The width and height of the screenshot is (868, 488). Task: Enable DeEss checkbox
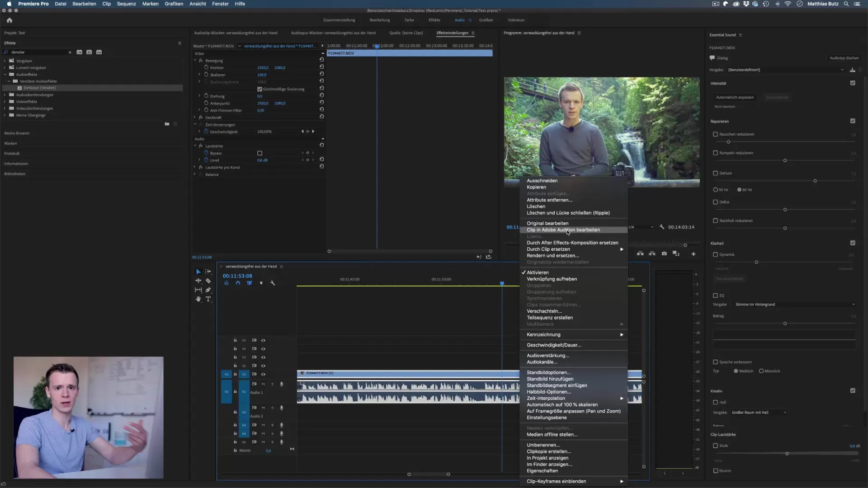tap(715, 202)
